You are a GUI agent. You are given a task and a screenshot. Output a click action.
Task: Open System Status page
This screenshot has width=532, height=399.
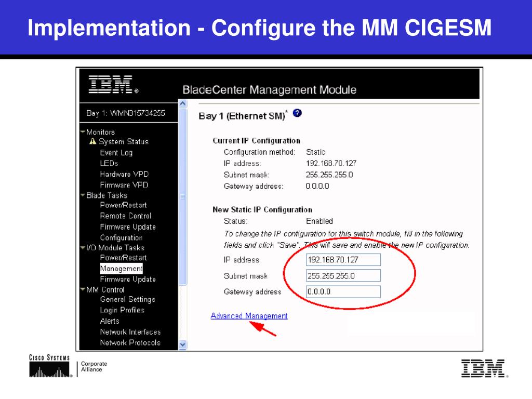tap(124, 141)
